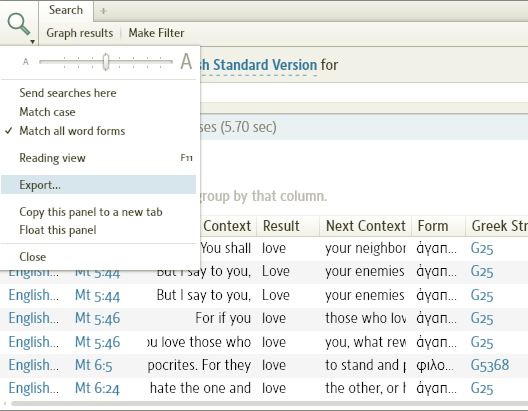Open Strong's link G5368
The height and width of the screenshot is (411, 528).
point(490,365)
